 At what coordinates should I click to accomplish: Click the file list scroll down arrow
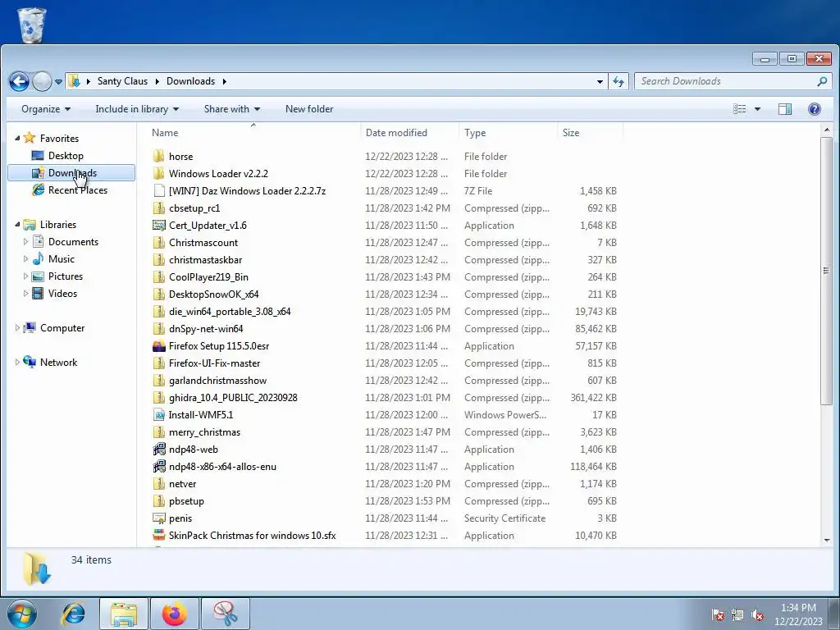[x=827, y=541]
